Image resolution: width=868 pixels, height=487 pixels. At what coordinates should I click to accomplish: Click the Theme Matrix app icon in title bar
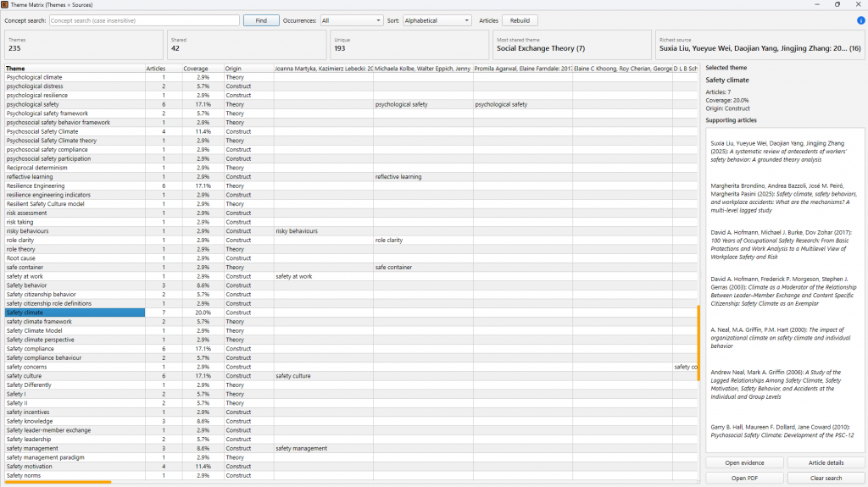pos(4,4)
